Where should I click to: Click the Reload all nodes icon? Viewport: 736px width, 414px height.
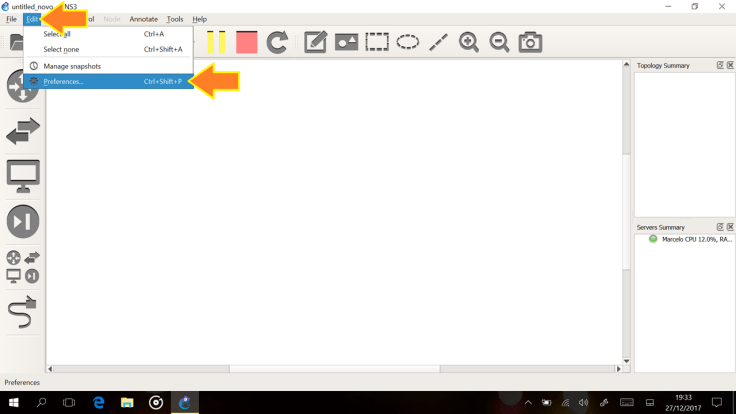(277, 42)
